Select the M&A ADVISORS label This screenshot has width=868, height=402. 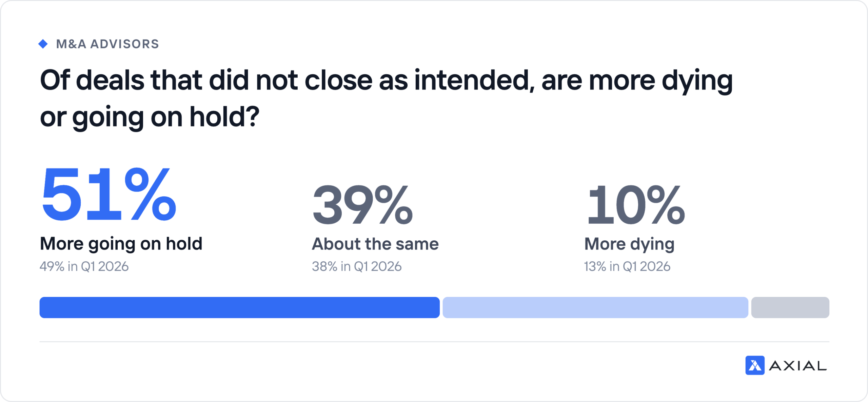pyautogui.click(x=107, y=44)
